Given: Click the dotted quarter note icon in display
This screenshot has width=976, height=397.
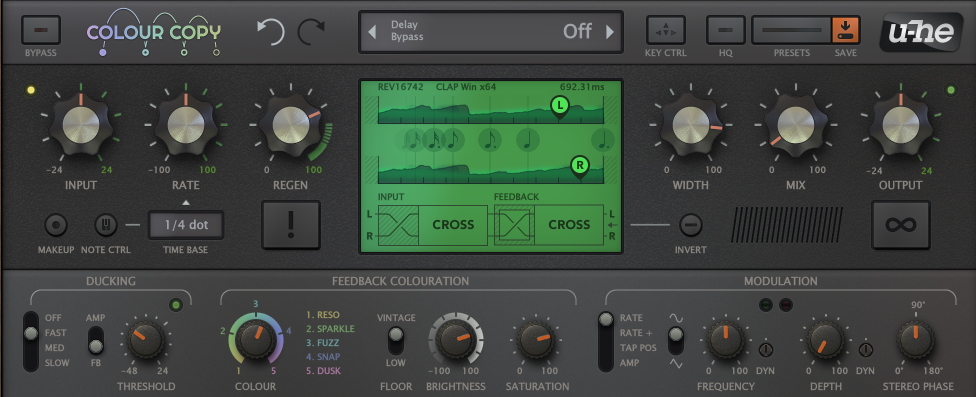Looking at the screenshot, I should [603, 140].
